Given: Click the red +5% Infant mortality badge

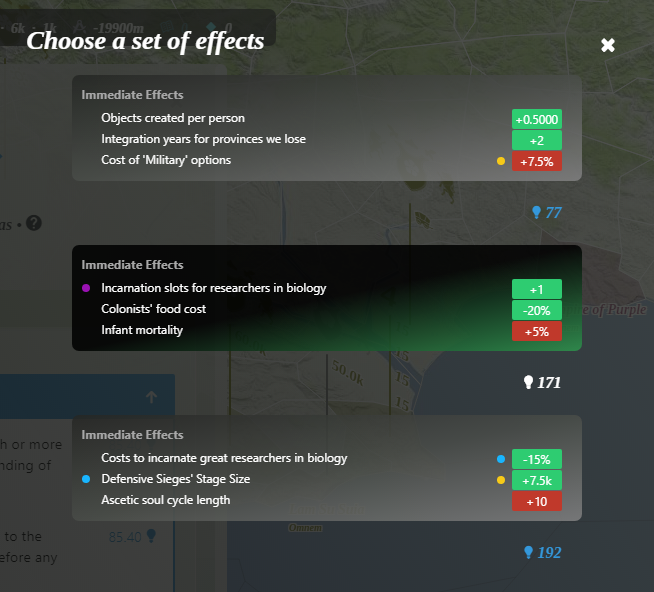Looking at the screenshot, I should 537,331.
